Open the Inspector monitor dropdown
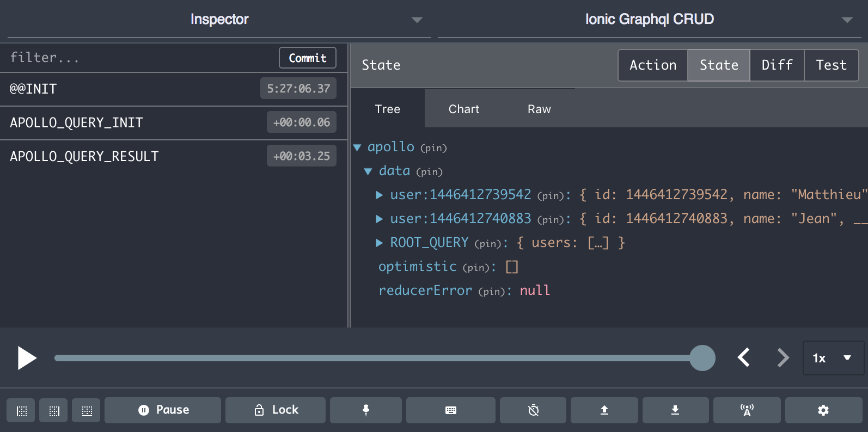868x432 pixels. (x=219, y=20)
